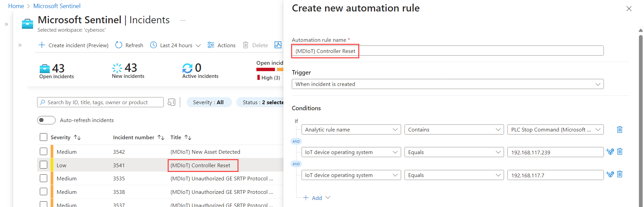Viewport: 644px width, 207px height.
Task: Click the incidents search box
Action: coord(100,102)
